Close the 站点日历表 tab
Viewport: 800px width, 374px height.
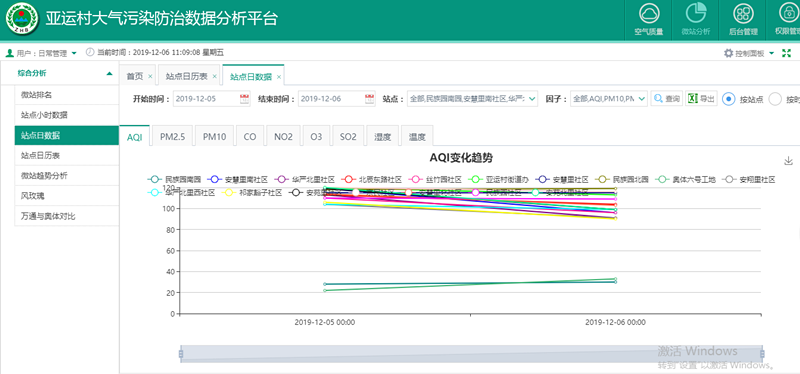coord(214,77)
